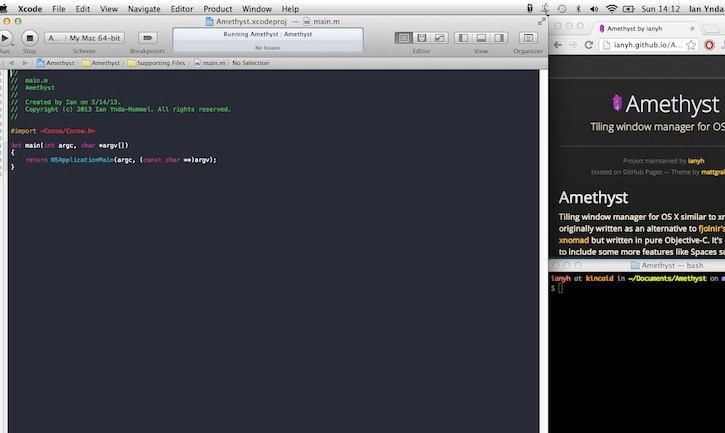
Task: Open the Supporting Files jump bar item
Action: tap(157, 63)
